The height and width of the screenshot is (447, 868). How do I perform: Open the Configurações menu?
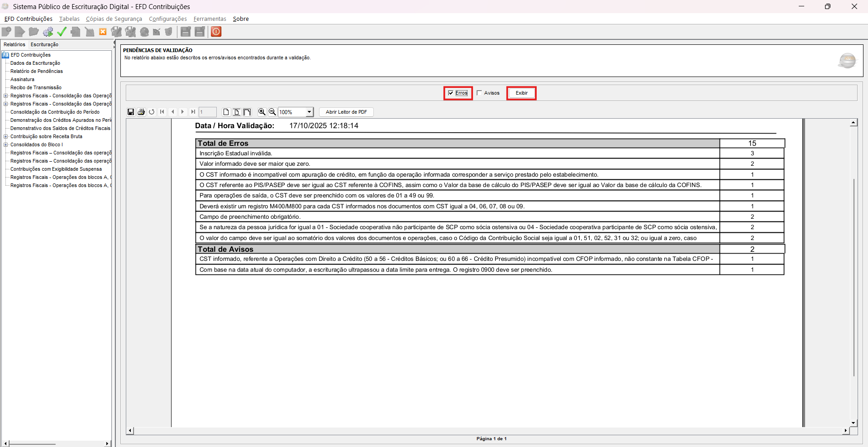(168, 19)
